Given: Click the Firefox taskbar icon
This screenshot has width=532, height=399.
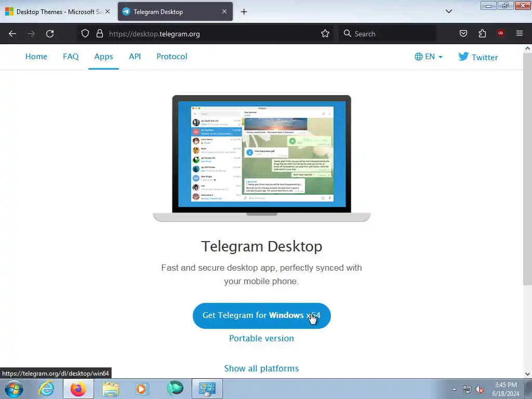Looking at the screenshot, I should [78, 389].
